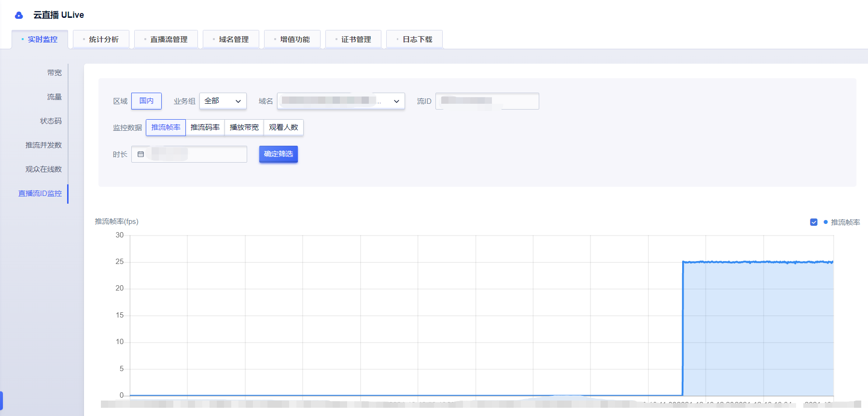
Task: Switch to the 直播流管理 tab
Action: click(166, 40)
